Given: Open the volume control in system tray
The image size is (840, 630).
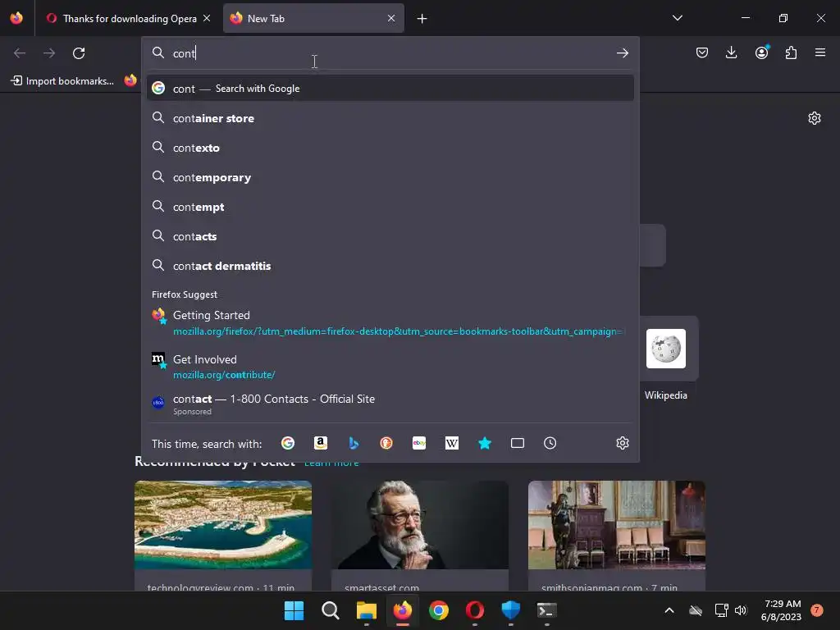Looking at the screenshot, I should click(741, 610).
